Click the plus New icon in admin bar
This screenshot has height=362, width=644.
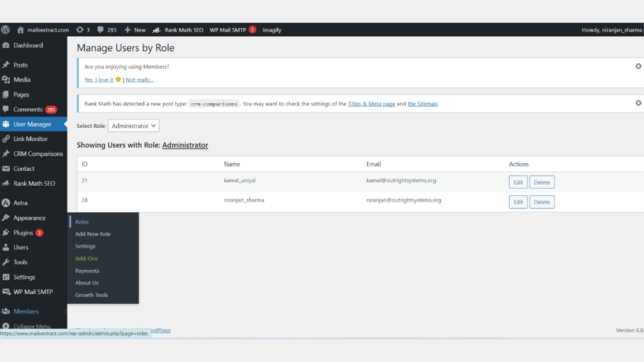click(x=135, y=30)
